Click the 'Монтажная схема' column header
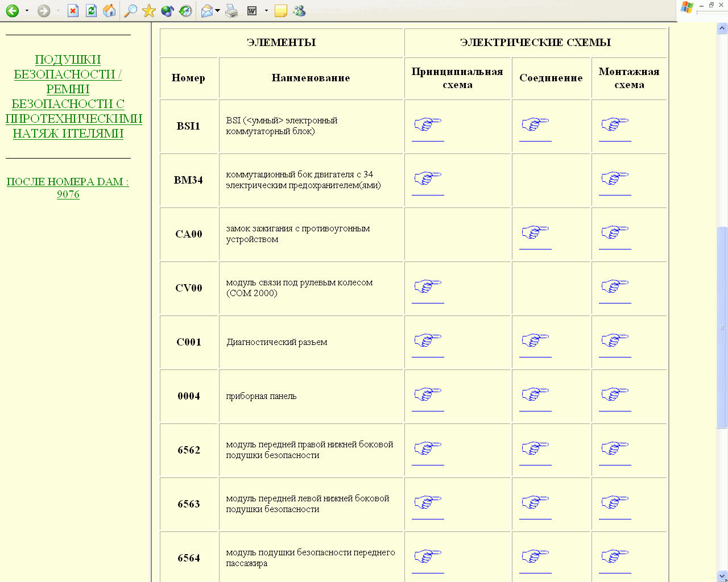728x582 pixels. 629,78
